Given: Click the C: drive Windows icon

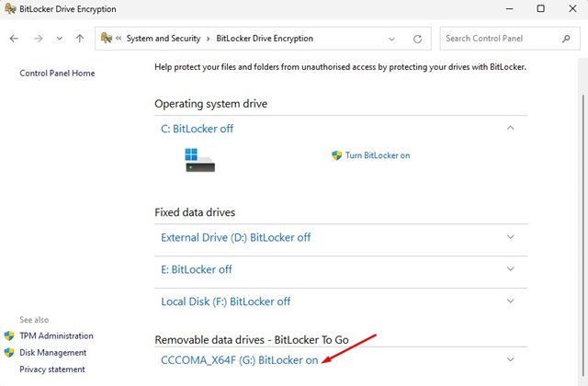Looking at the screenshot, I should 199,160.
